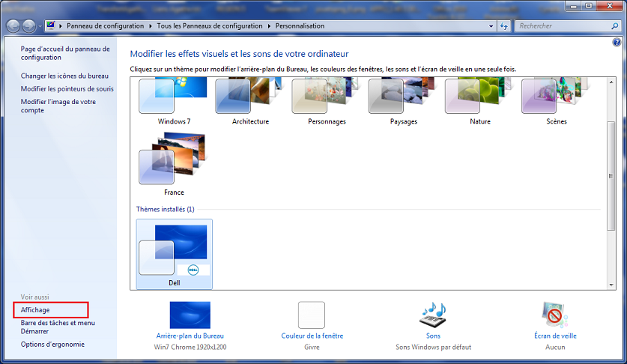Click the 'Givre' color name text
Image resolution: width=627 pixels, height=364 pixels.
coord(312,348)
